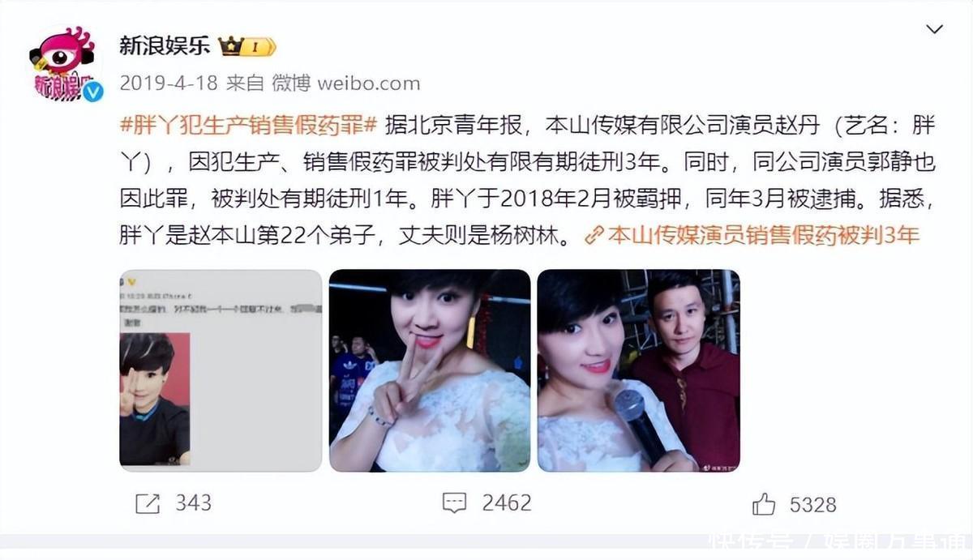The width and height of the screenshot is (973, 560).
Task: Click the 微博 weibo.com source link
Action: tap(345, 83)
